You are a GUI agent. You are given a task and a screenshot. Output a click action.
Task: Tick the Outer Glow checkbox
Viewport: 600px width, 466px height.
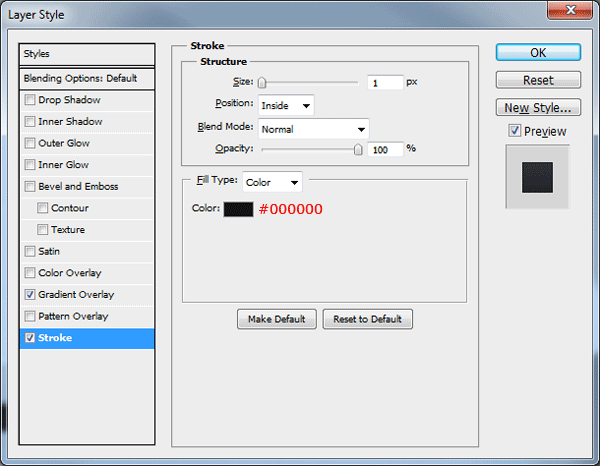click(30, 143)
